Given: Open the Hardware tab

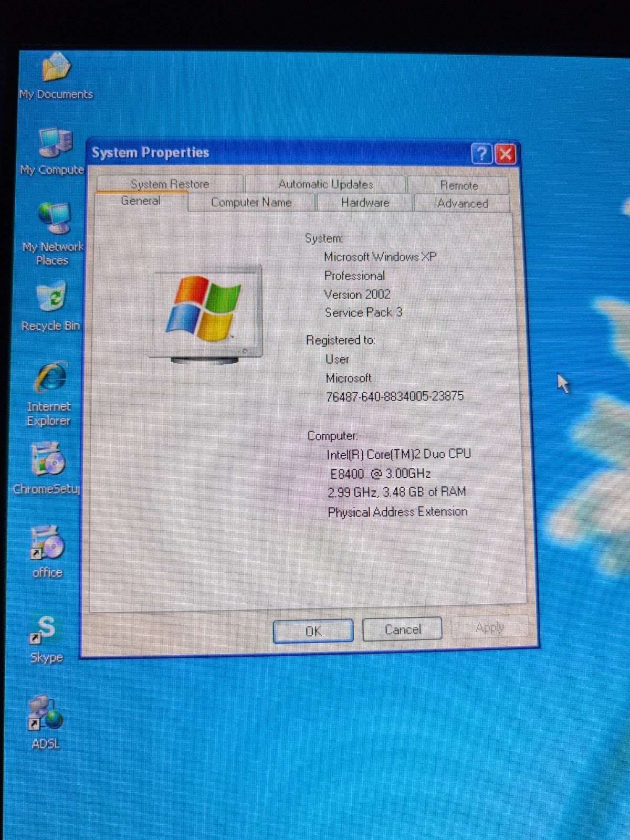Looking at the screenshot, I should [x=365, y=203].
